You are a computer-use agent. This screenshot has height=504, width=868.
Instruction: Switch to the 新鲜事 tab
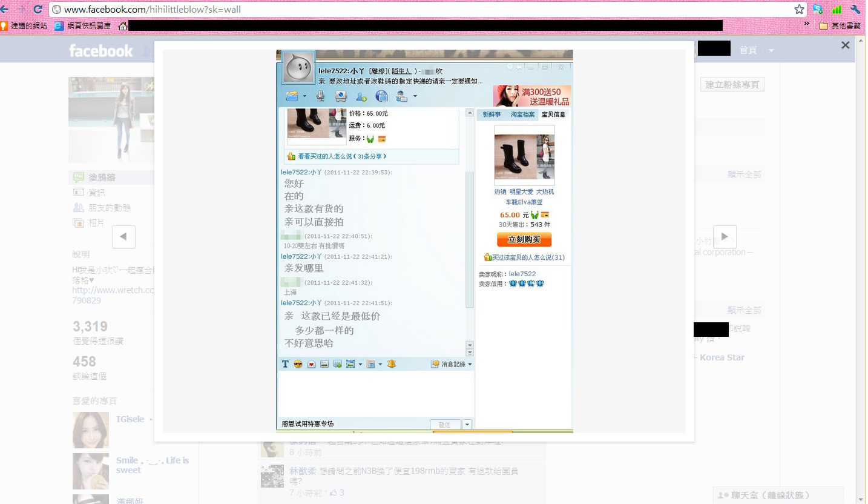[492, 114]
